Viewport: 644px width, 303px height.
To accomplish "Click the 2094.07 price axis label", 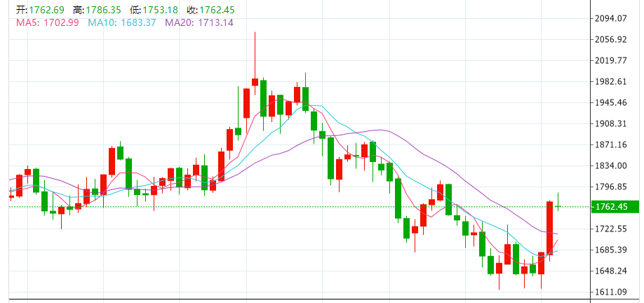I will (611, 18).
